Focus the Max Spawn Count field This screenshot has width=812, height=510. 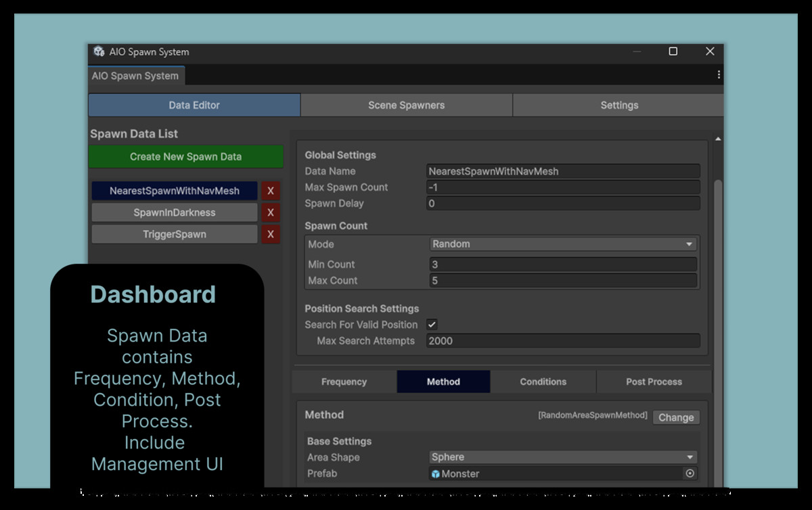click(x=563, y=187)
